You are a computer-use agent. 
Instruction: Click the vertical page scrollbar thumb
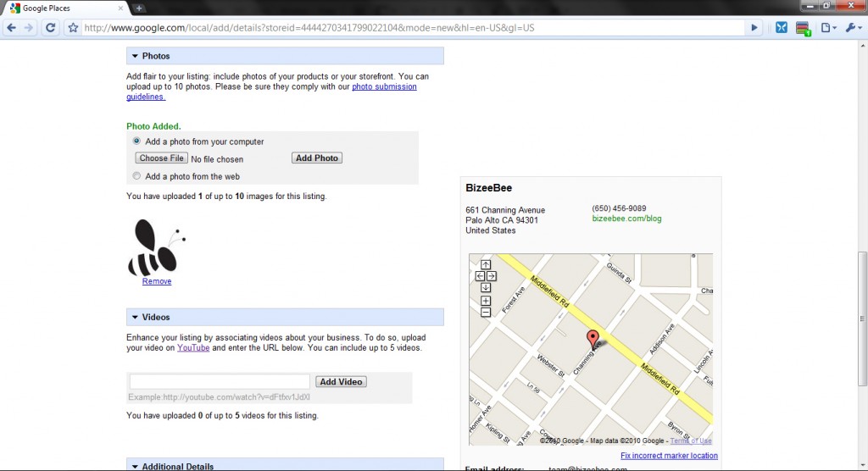(862, 319)
